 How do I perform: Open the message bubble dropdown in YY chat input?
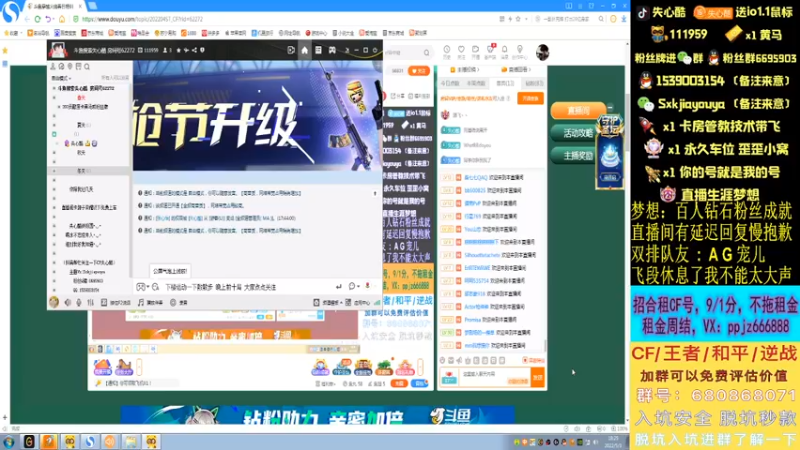pyautogui.click(x=354, y=286)
